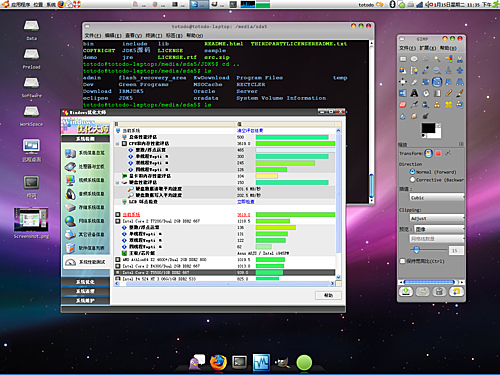Screen dimensions: 500x375
Task: Activate the Move tool in GIMP toolbox
Action: [460, 70]
